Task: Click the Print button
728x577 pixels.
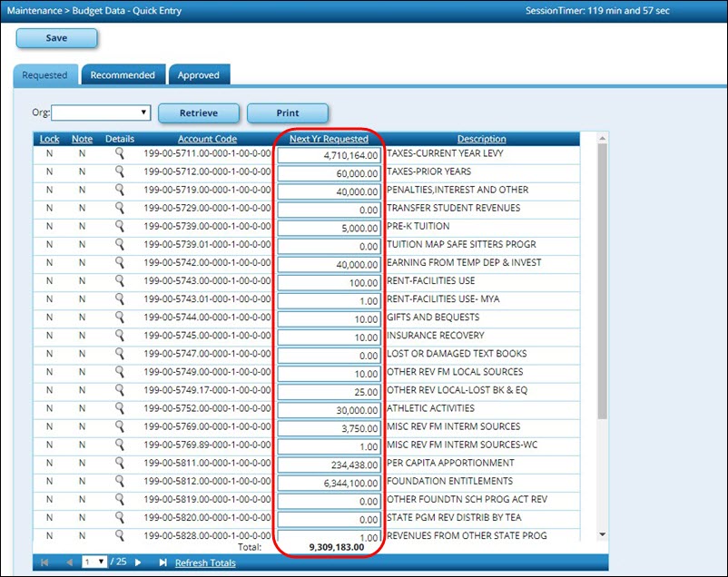Action: coord(287,113)
